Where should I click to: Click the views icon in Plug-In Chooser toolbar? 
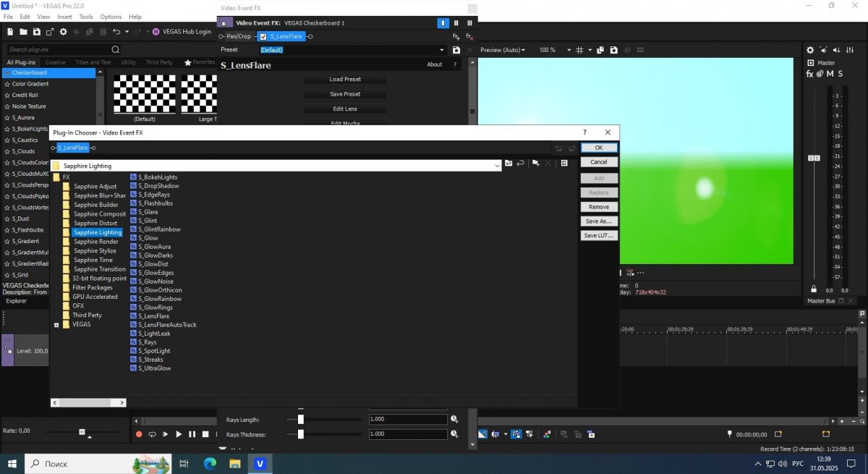(x=564, y=163)
